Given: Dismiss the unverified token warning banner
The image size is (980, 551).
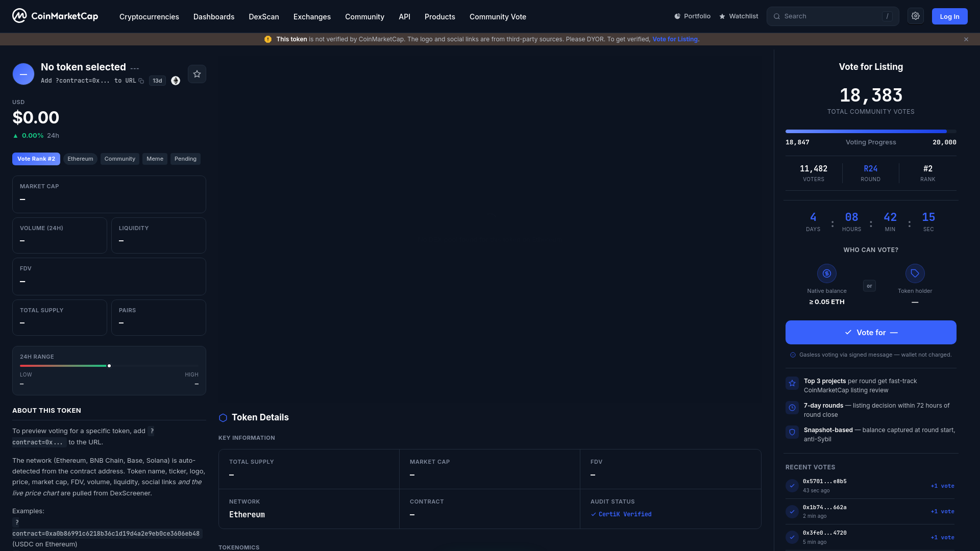Looking at the screenshot, I should point(966,39).
